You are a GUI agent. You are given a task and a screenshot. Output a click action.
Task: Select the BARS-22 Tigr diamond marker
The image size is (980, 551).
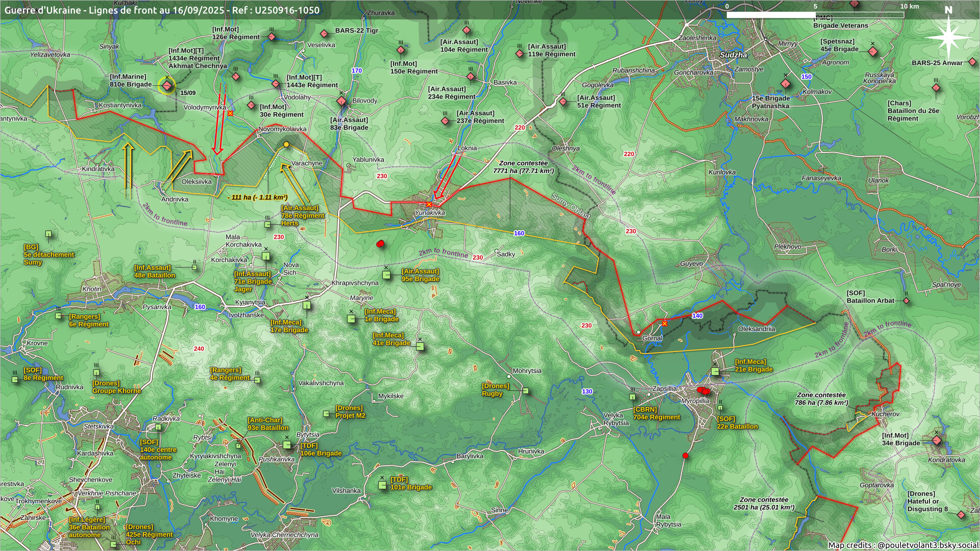click(324, 34)
